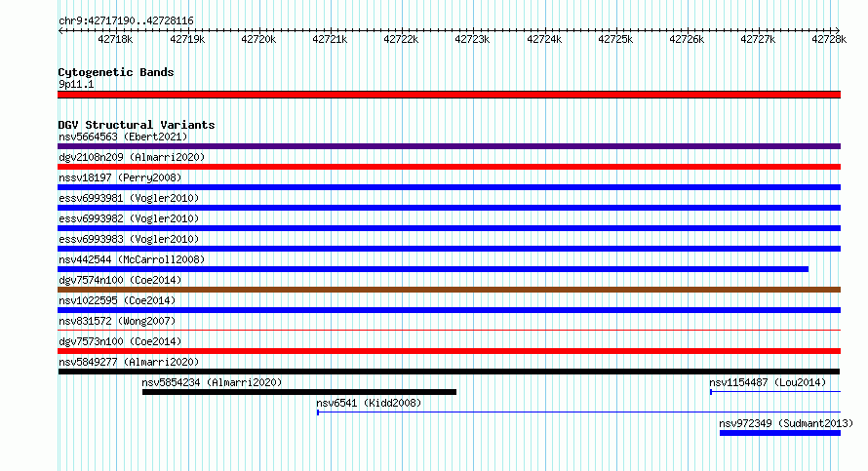Select the blue essv6993981 variant bar
Image resolution: width=868 pixels, height=471 pixels.
[449, 208]
